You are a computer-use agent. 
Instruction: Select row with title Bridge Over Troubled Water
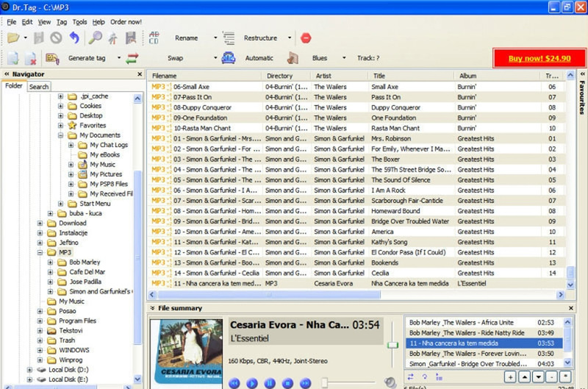click(356, 221)
